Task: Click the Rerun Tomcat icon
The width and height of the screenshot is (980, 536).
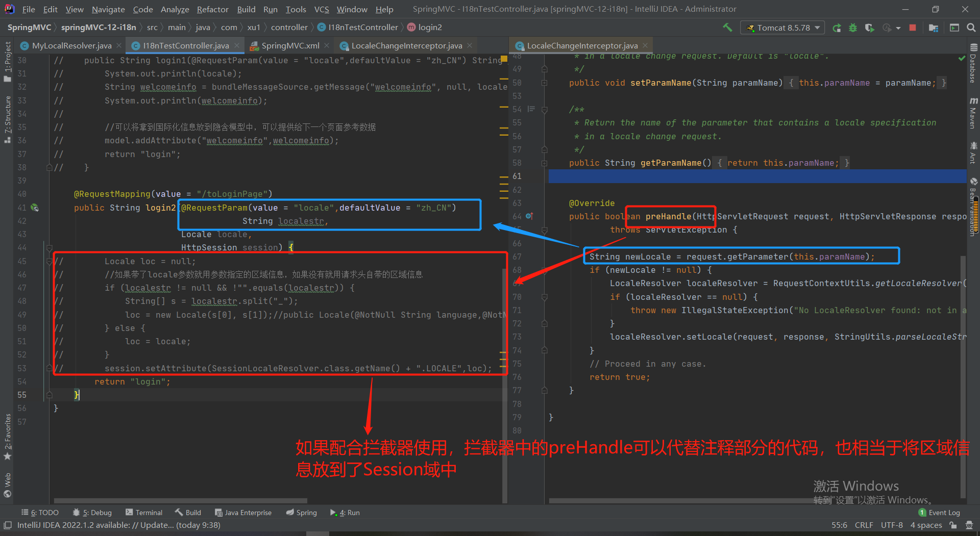Action: pos(837,28)
